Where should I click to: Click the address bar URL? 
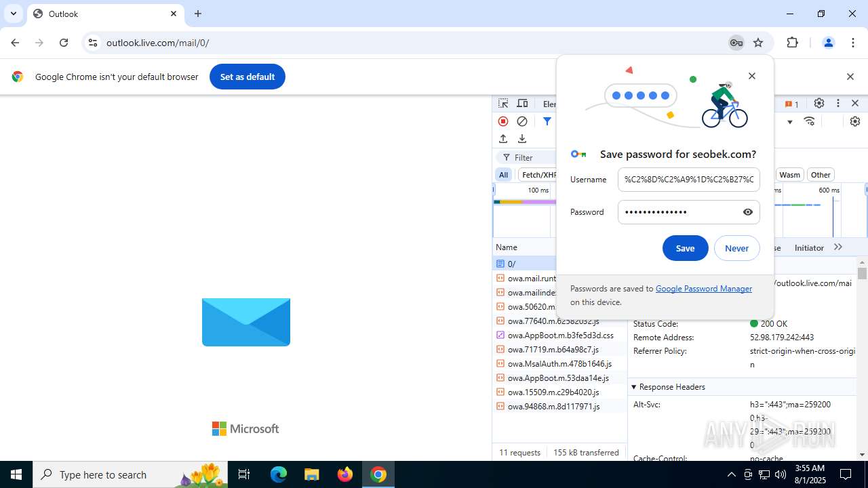pyautogui.click(x=157, y=43)
